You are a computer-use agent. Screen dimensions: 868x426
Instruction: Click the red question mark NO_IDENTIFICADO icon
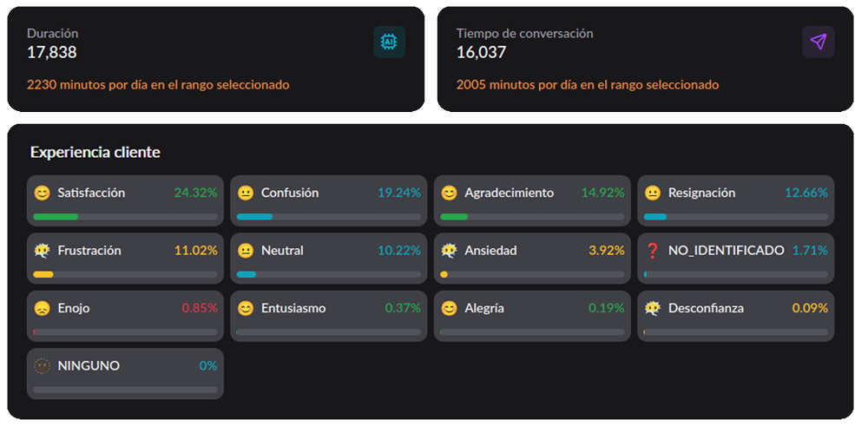[x=653, y=251]
